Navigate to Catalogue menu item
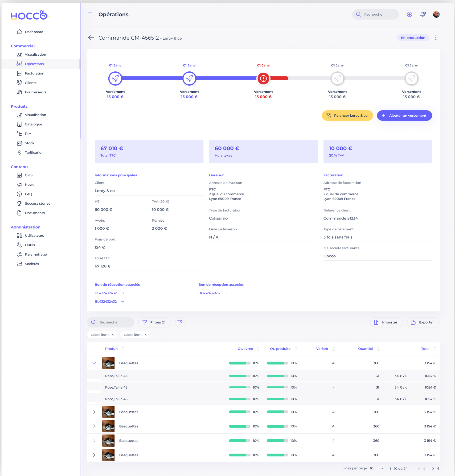This screenshot has width=455, height=476. (33, 124)
